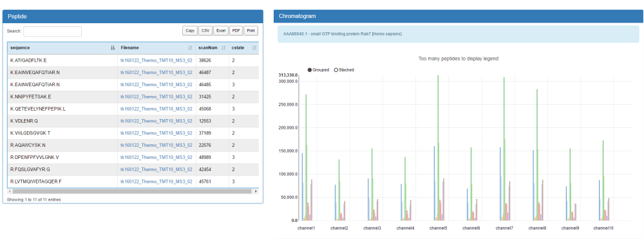644x242 pixels.
Task: Select the Stacked chart mode
Action: 344,70
